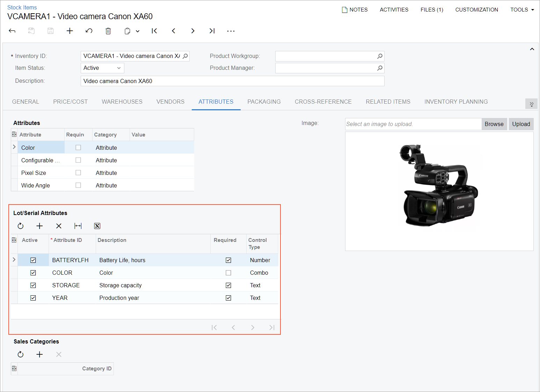Click the clipboard copy-paste icon
540x392 pixels.
pyautogui.click(x=127, y=31)
